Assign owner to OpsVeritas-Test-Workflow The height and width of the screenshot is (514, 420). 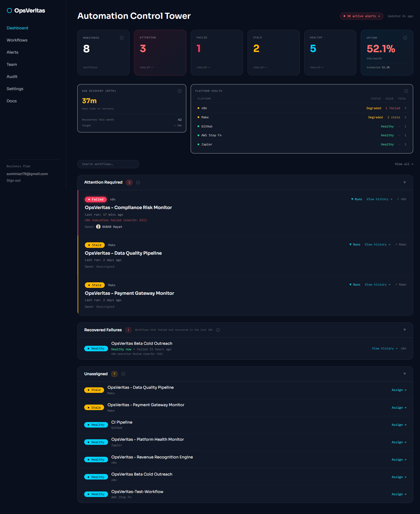[399, 494]
